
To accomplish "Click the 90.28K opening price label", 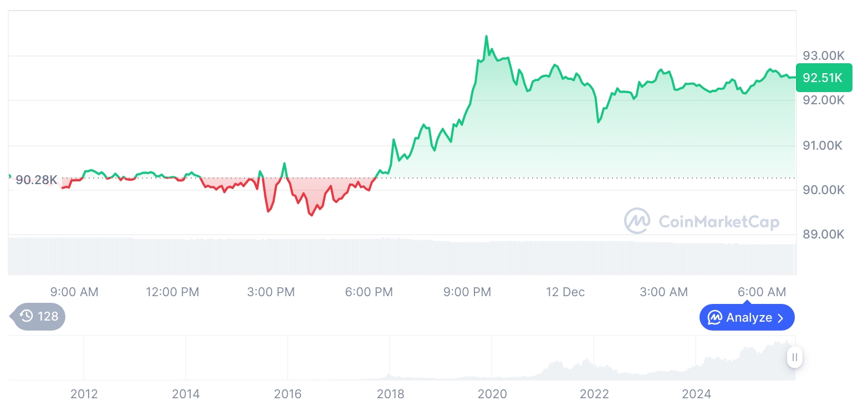I will [36, 180].
